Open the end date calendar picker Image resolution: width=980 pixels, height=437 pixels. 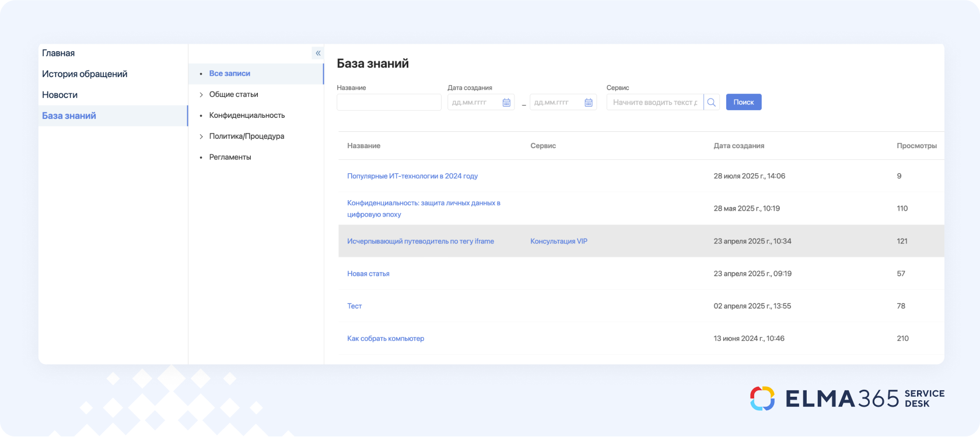pyautogui.click(x=589, y=103)
